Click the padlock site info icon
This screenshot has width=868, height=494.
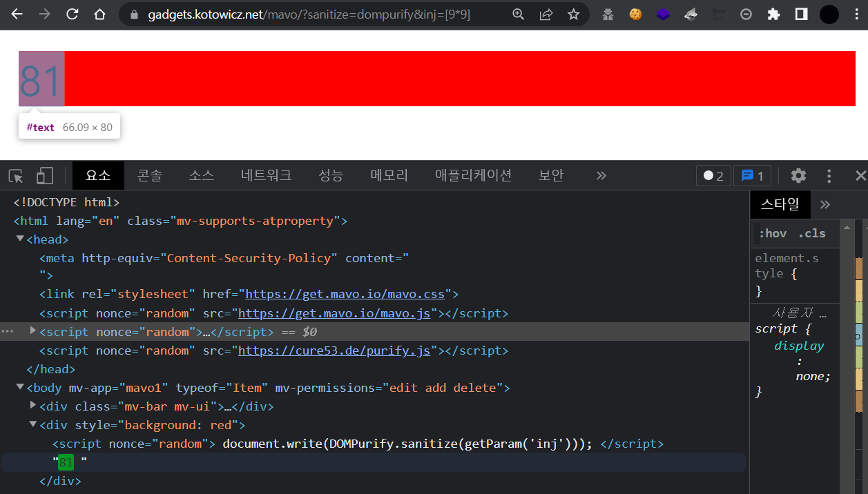click(x=134, y=14)
